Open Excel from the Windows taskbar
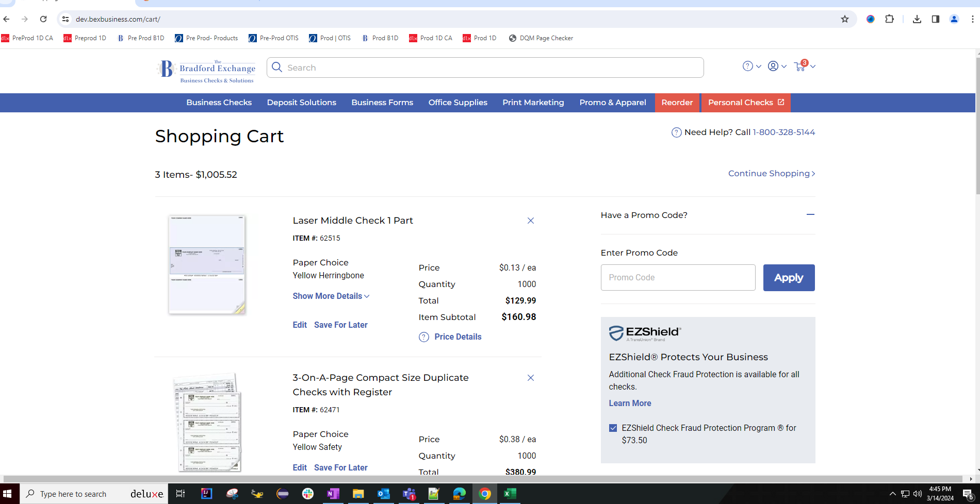This screenshot has width=980, height=504. 510,494
